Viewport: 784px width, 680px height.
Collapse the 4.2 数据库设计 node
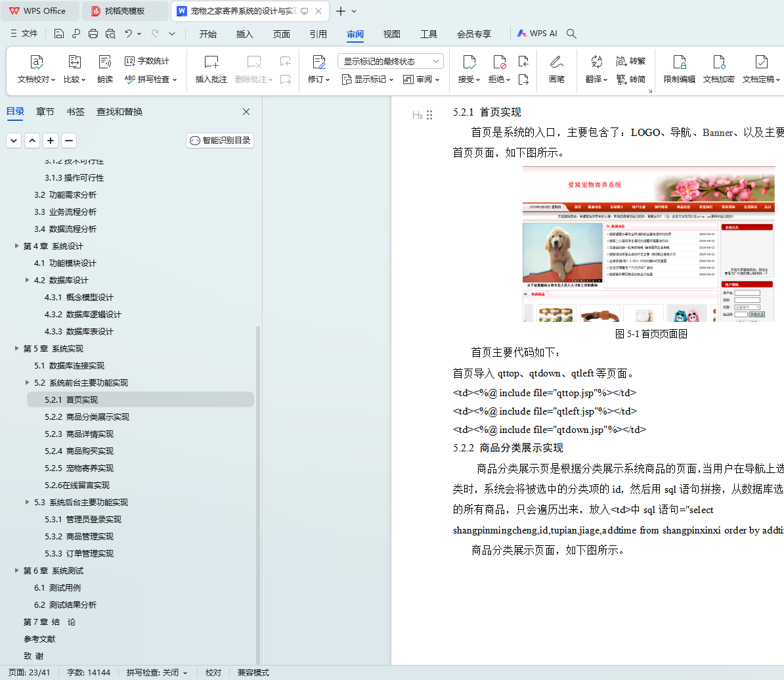[27, 280]
